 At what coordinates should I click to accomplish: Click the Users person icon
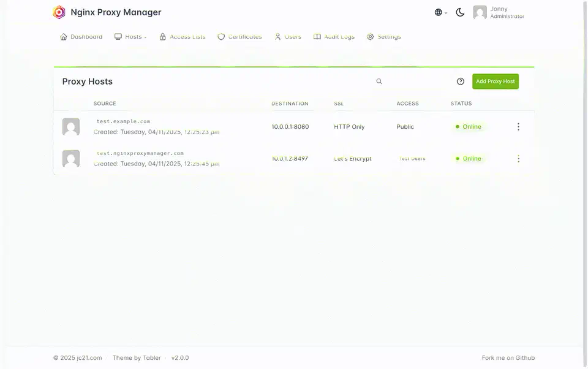277,36
